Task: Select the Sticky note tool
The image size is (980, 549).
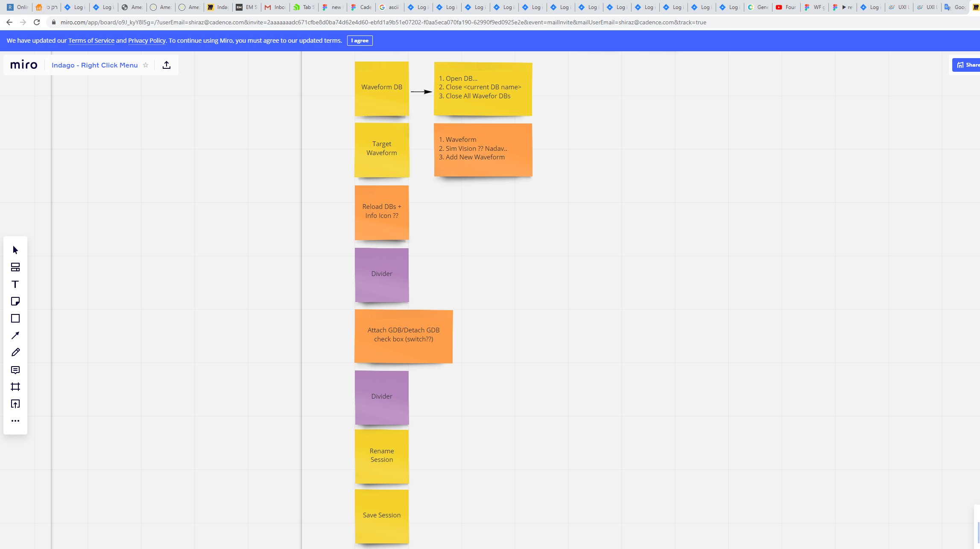Action: coord(15,301)
